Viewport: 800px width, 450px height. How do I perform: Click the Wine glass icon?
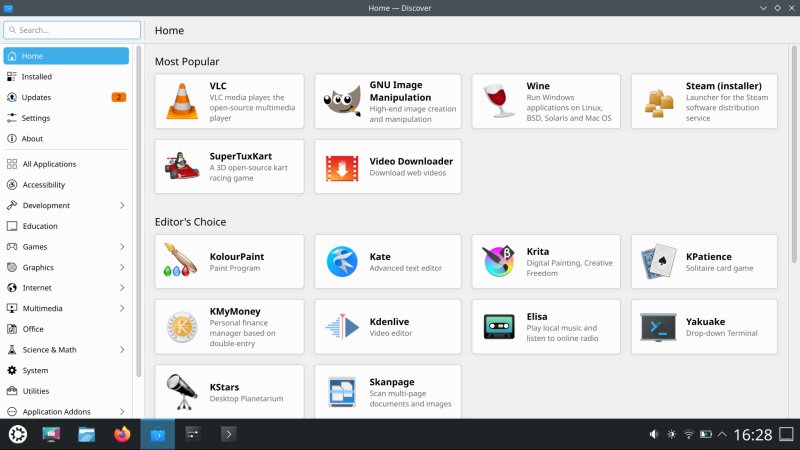coord(498,101)
